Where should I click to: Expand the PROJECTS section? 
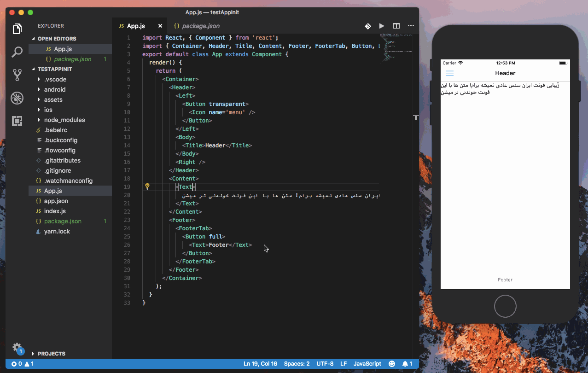tap(51, 354)
